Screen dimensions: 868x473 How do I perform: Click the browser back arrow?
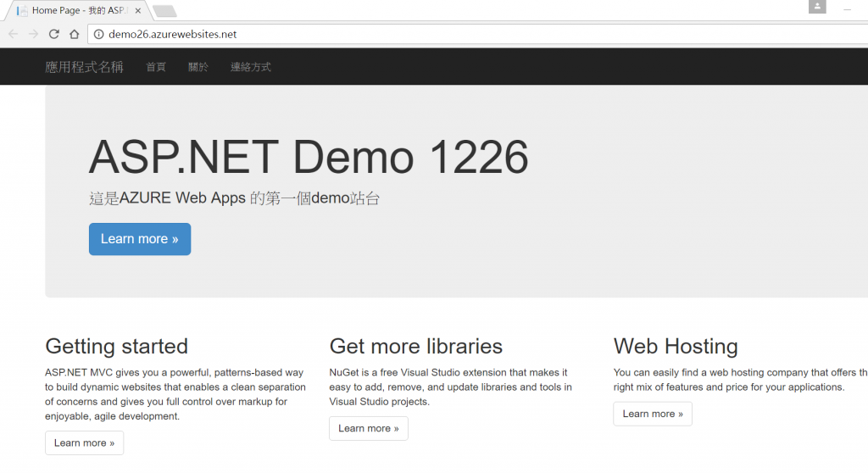coord(14,35)
